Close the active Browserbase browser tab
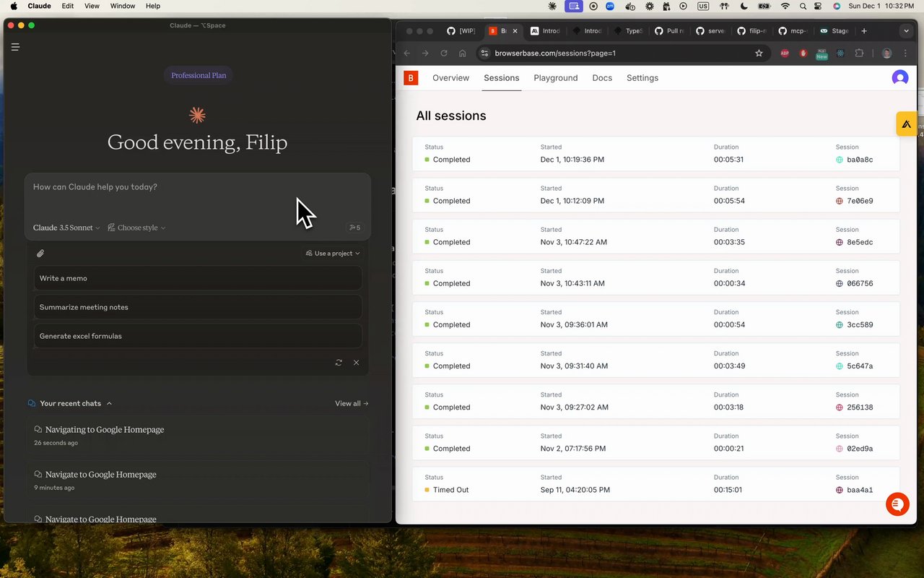The height and width of the screenshot is (578, 924). tap(515, 31)
